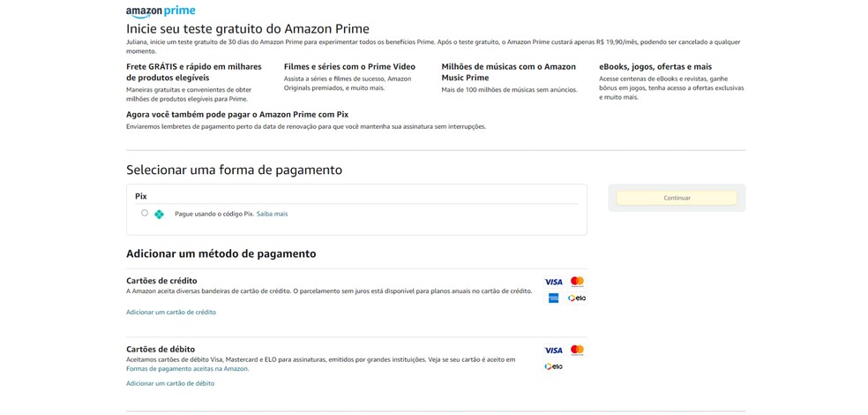Click the Pix section title
The image size is (868, 415).
pos(141,196)
